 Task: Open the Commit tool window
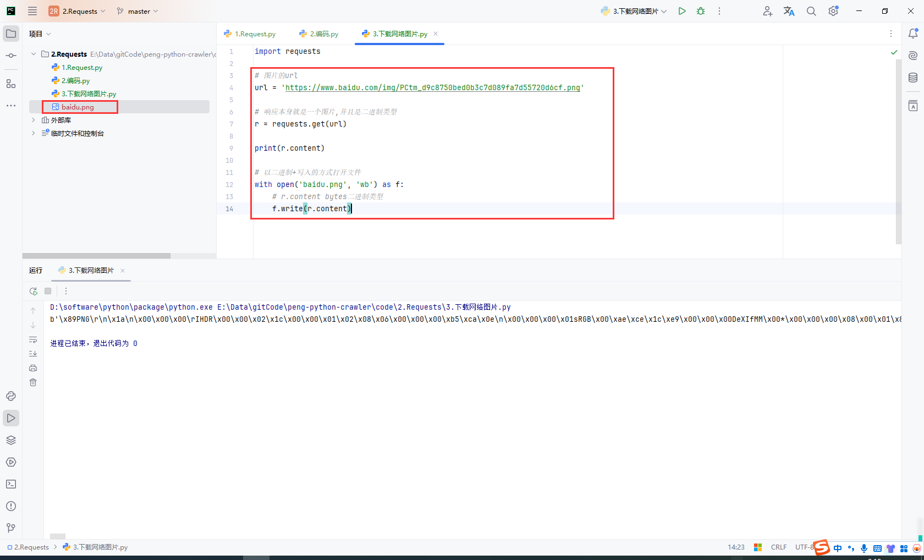(11, 56)
